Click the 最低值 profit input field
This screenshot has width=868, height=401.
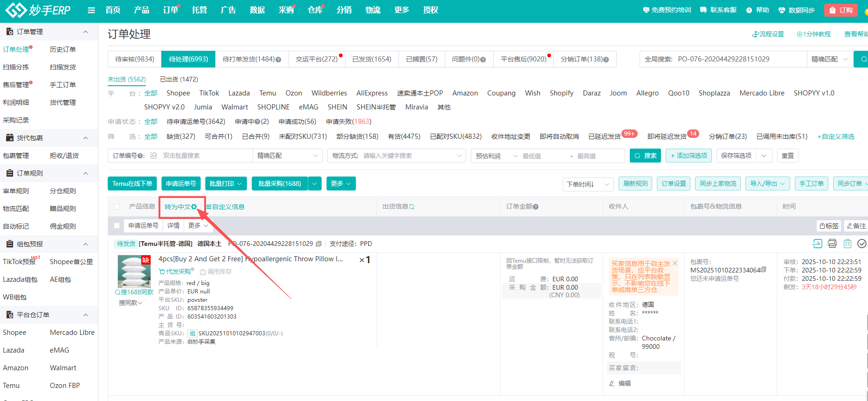(x=543, y=156)
